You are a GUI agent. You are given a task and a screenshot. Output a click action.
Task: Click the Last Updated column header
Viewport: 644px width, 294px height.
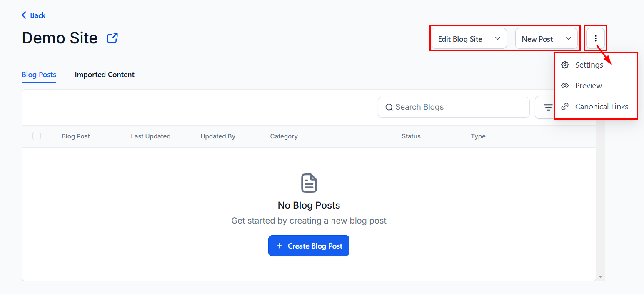coord(151,136)
